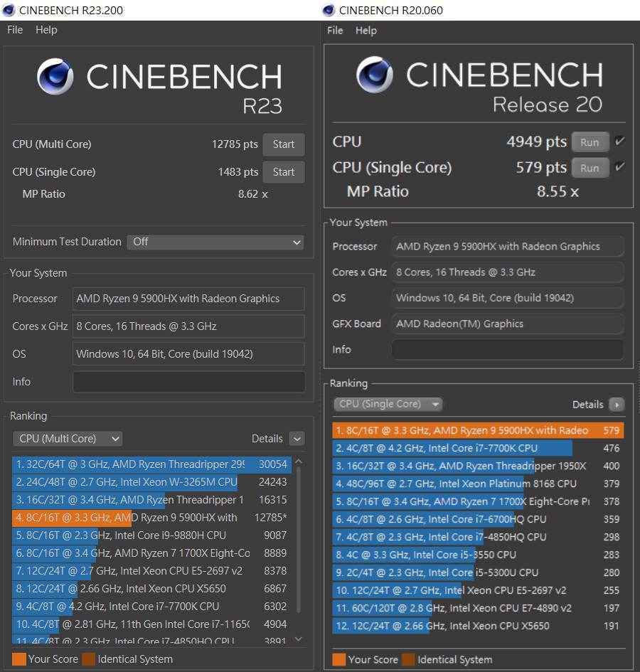The height and width of the screenshot is (672, 640).
Task: Open the R20 ranking CPU (Single Core) dropdown
Action: coord(388,404)
